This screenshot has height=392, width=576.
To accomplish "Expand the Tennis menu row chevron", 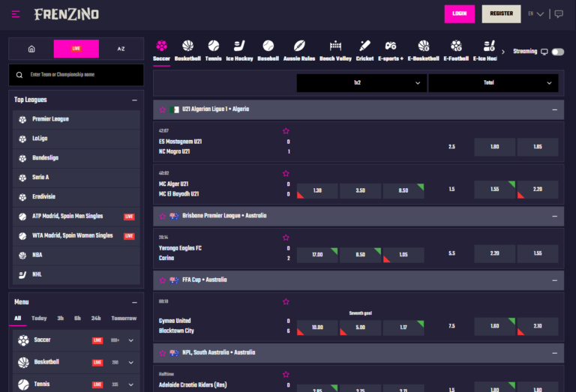I will coord(130,385).
